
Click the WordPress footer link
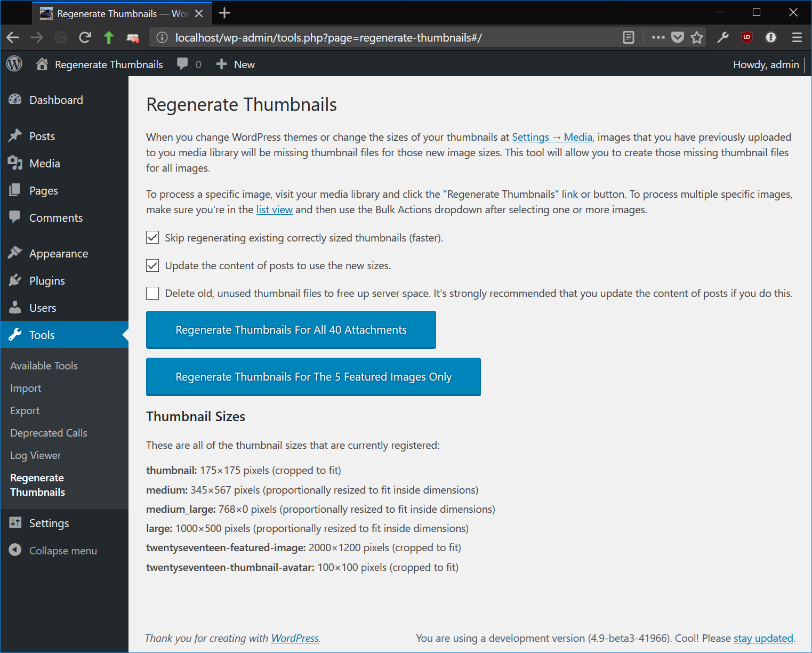[295, 638]
